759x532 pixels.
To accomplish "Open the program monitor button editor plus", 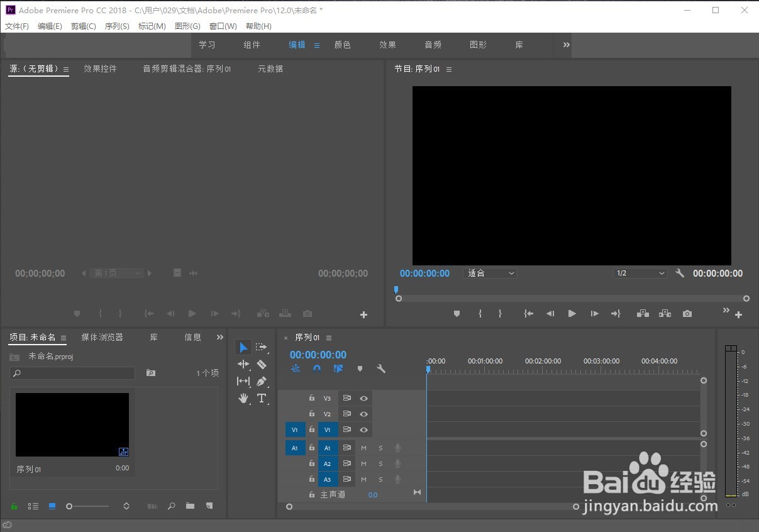I will click(739, 314).
